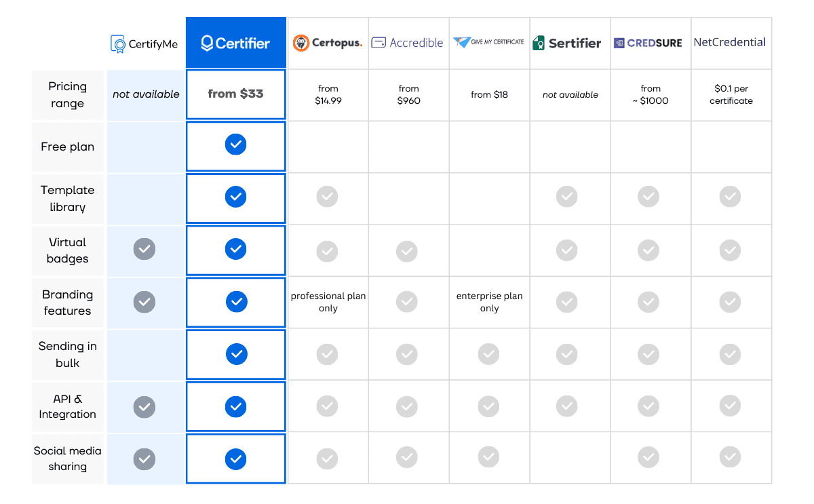Click Certifier's Social media sharing checkmark

(x=235, y=459)
